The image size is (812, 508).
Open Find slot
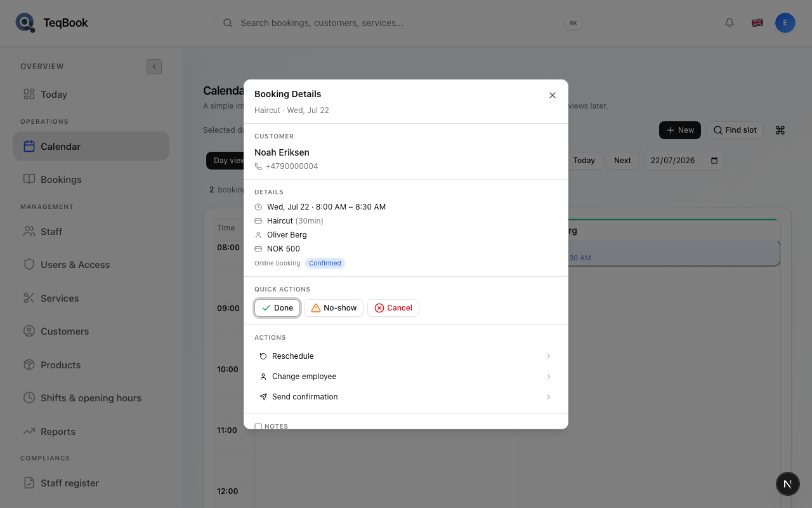point(735,130)
